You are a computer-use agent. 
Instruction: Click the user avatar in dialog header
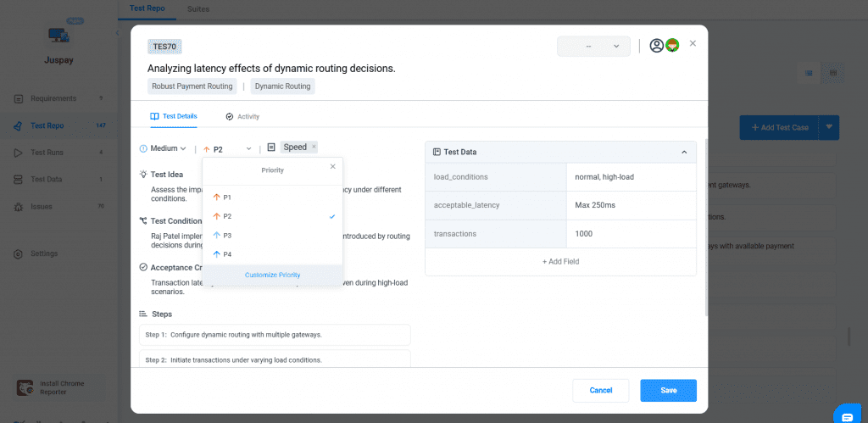[x=672, y=46]
